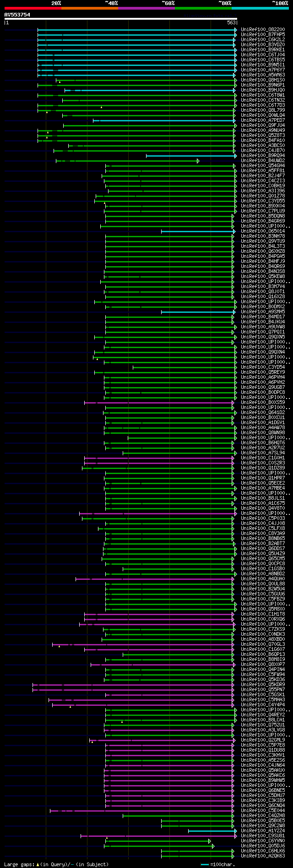Click query end position label 563

[x=231, y=22]
